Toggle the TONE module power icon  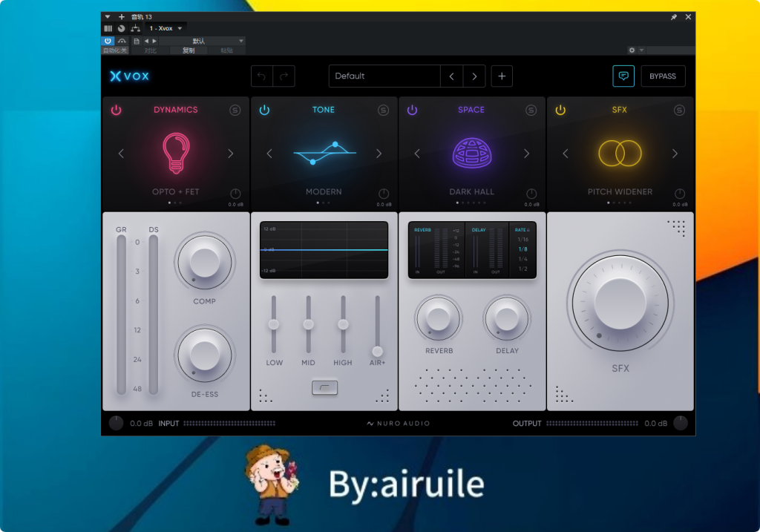coord(264,110)
